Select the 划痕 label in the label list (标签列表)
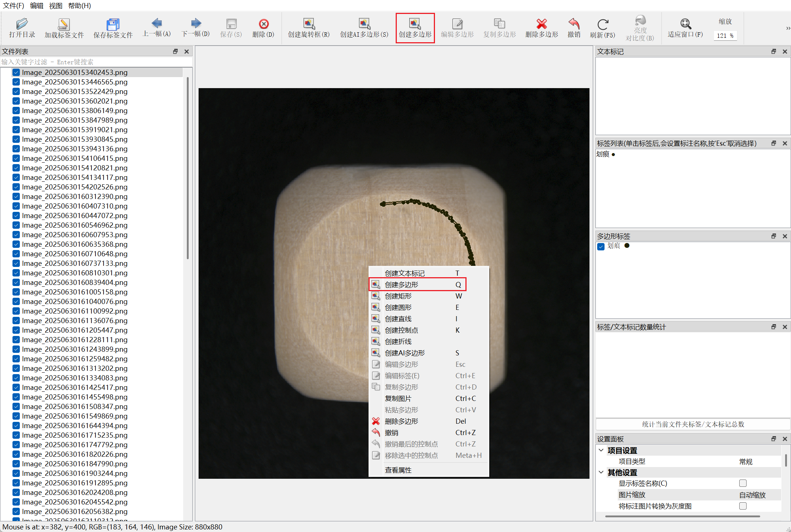Image resolution: width=791 pixels, height=532 pixels. click(x=603, y=154)
